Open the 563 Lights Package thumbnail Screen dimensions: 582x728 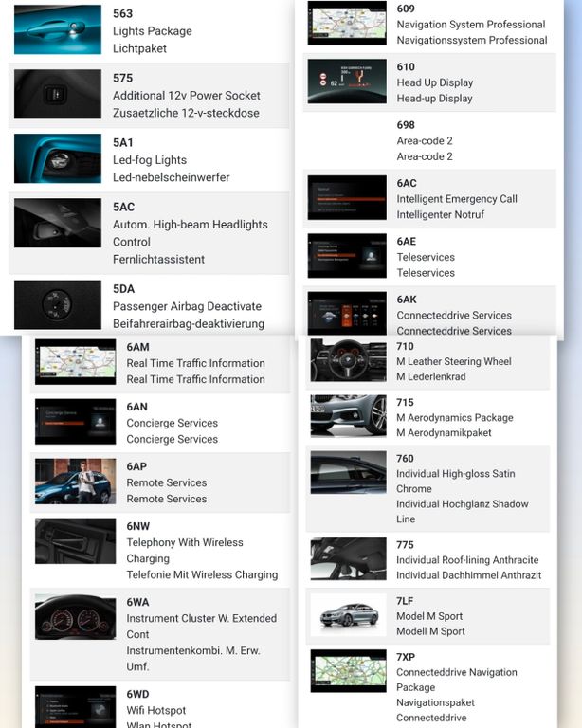58,29
